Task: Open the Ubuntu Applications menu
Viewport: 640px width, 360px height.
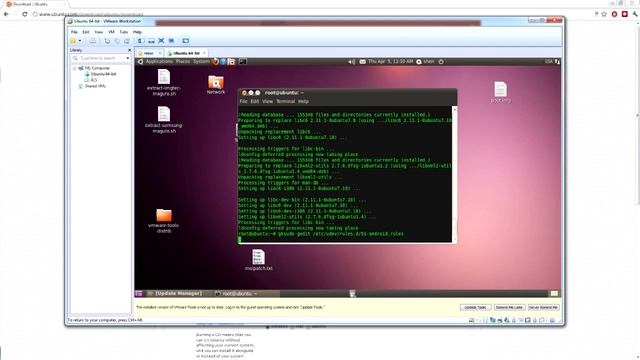Action: point(159,62)
